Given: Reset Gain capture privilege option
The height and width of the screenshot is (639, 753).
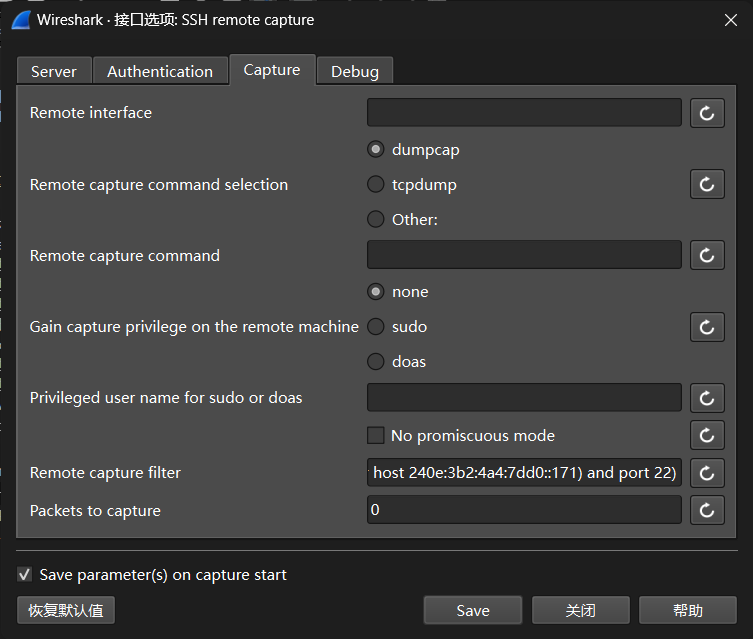Looking at the screenshot, I should [707, 326].
